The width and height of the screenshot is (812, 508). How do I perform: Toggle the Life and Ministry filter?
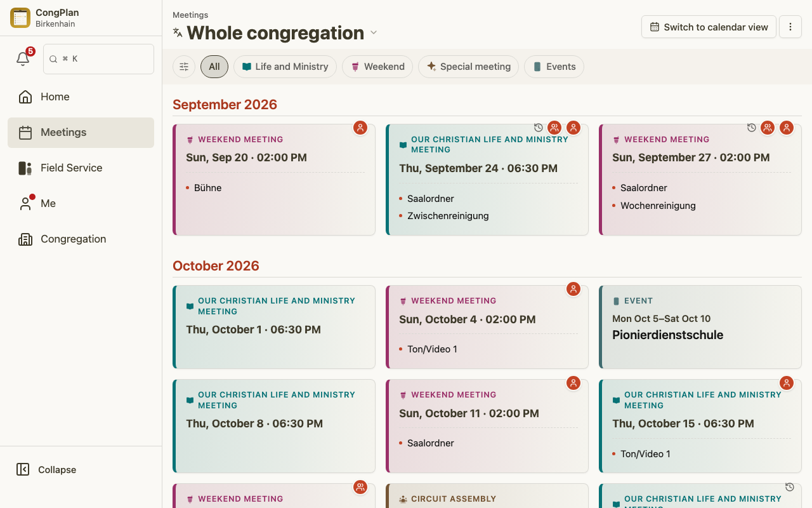click(x=285, y=67)
